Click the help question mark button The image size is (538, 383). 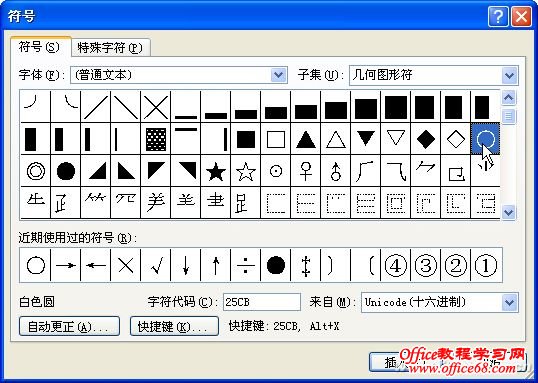click(x=498, y=16)
